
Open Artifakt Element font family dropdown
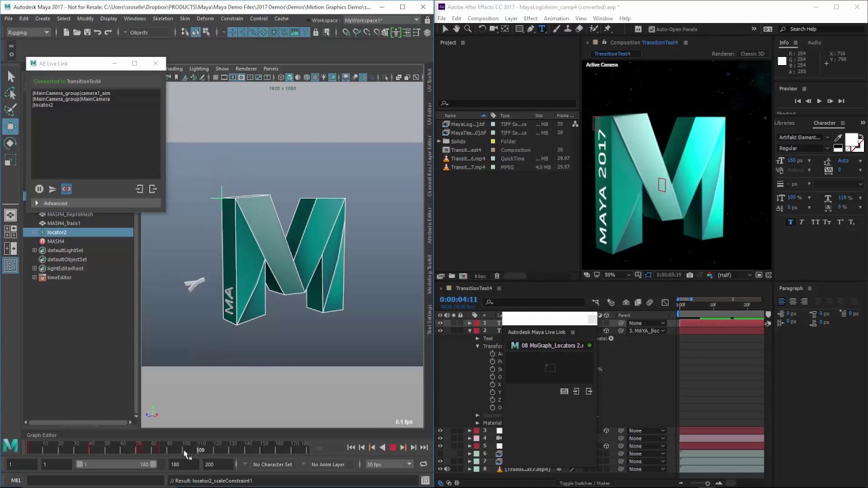coord(804,138)
